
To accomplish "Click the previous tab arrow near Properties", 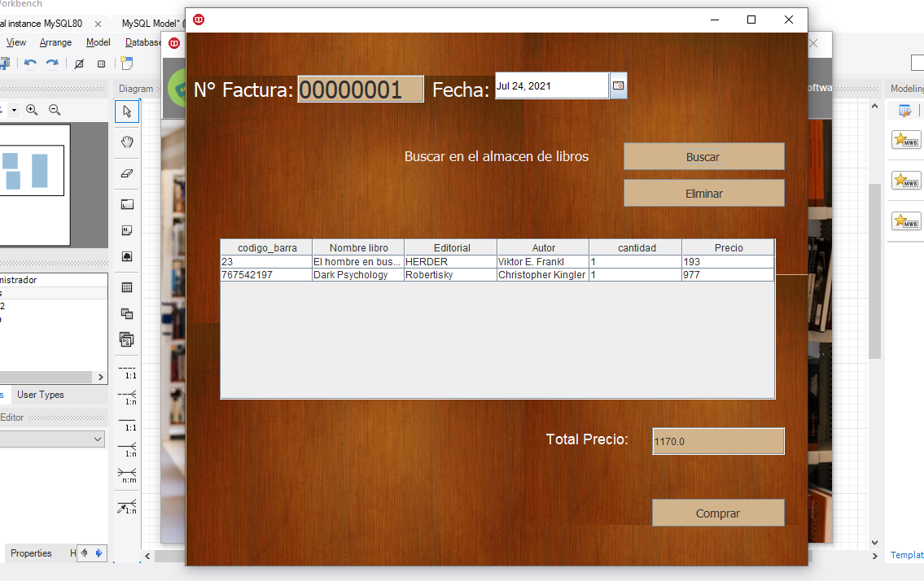I will [x=85, y=553].
